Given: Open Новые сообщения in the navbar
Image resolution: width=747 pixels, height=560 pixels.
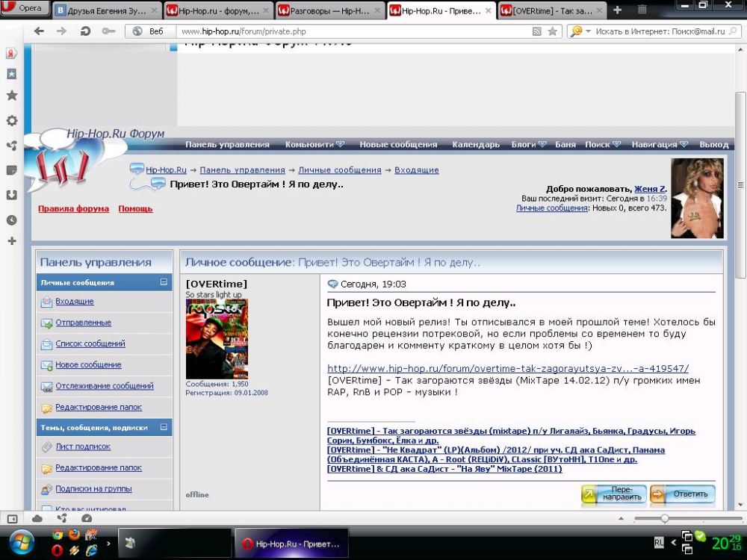Looking at the screenshot, I should click(398, 144).
